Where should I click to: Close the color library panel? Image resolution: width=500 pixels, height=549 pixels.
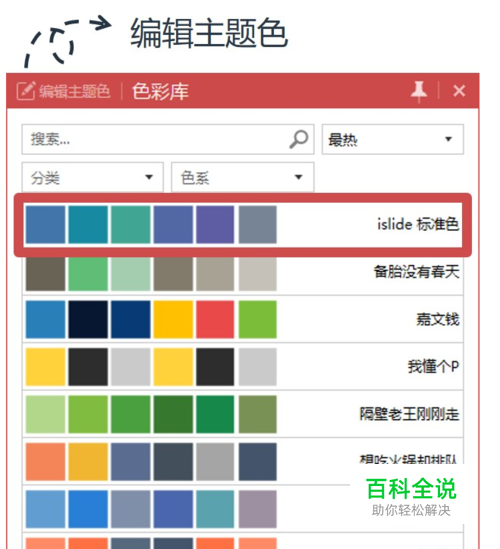coord(459,91)
